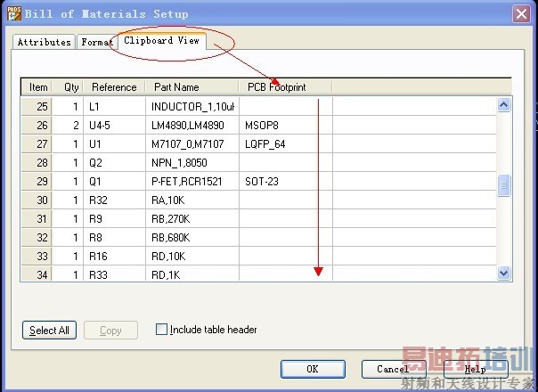Click the U4-5 reference cell
Screen dimensions: 538x392
coord(115,126)
